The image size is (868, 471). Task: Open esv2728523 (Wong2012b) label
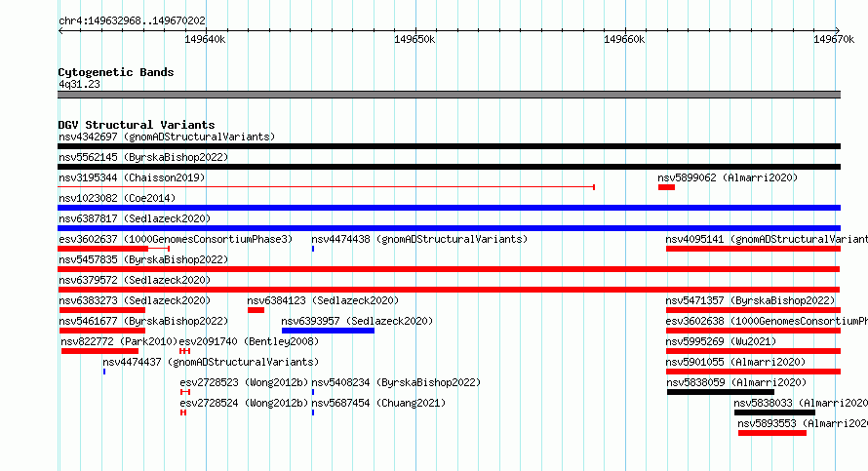point(244,382)
